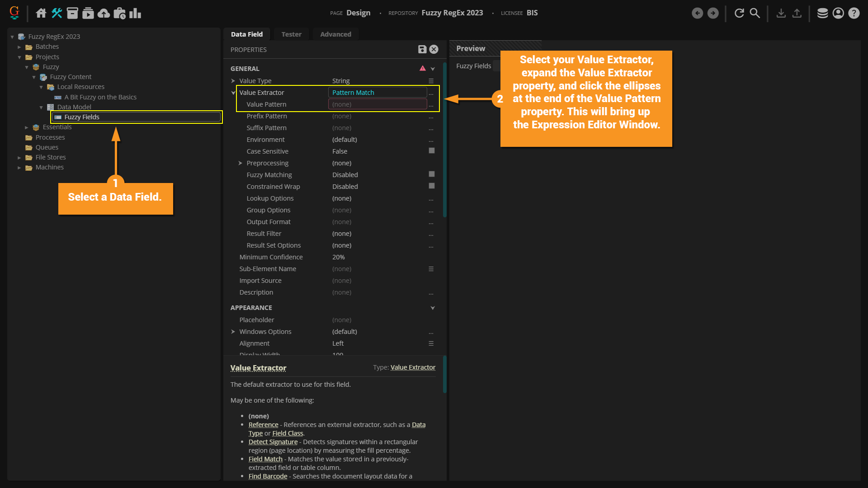Expand the Preprocessing property
This screenshot has width=868, height=488.
click(x=240, y=163)
